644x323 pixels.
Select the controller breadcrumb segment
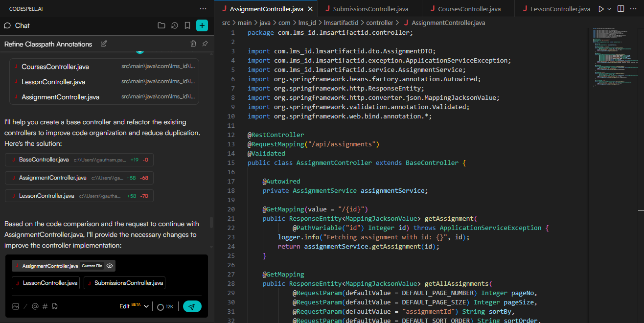(x=379, y=23)
